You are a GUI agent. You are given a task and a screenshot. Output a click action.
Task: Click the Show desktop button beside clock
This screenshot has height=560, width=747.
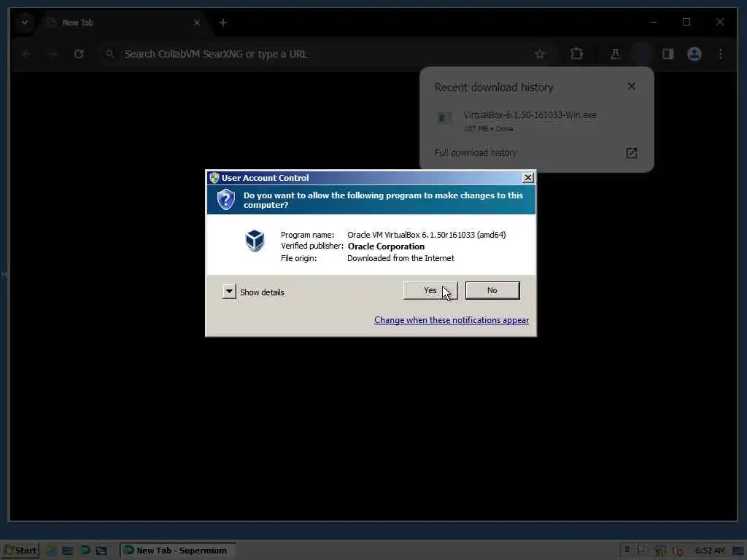pos(739,551)
